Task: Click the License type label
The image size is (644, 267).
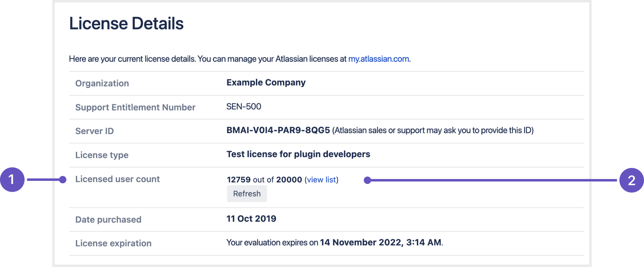Action: pyautogui.click(x=102, y=155)
